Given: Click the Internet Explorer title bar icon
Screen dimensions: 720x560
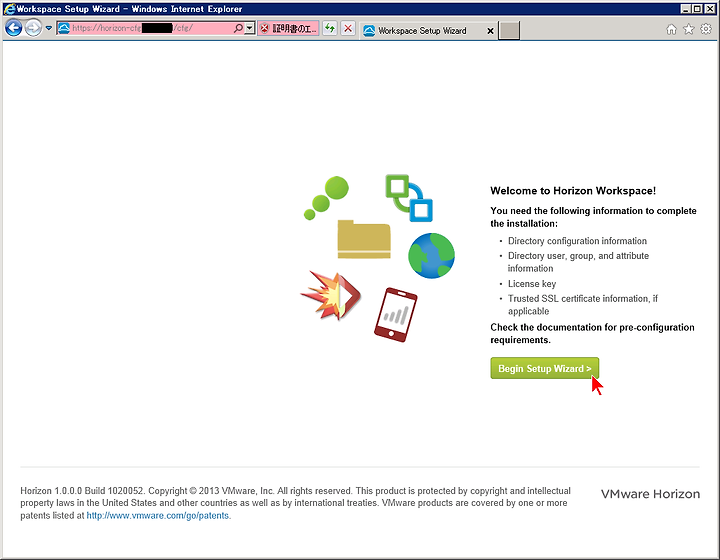Looking at the screenshot, I should click(x=9, y=9).
